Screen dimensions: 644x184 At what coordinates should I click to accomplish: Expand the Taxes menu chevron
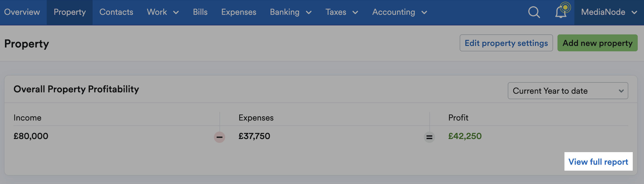[x=355, y=12]
